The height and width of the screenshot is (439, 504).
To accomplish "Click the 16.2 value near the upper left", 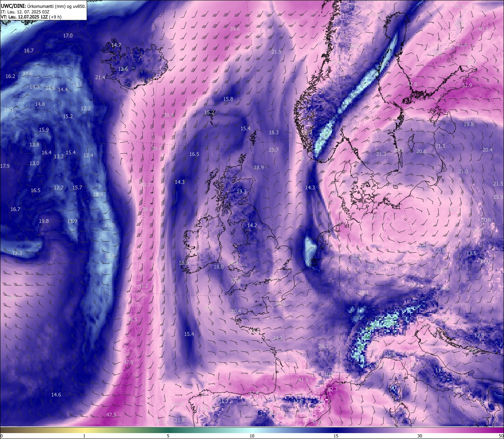I will pyautogui.click(x=10, y=76).
